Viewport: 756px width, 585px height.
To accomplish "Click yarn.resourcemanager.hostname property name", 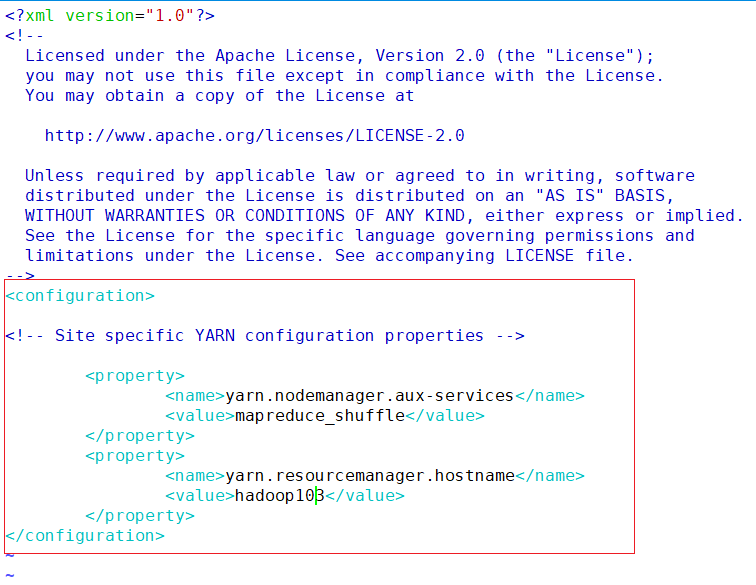I will (x=370, y=476).
